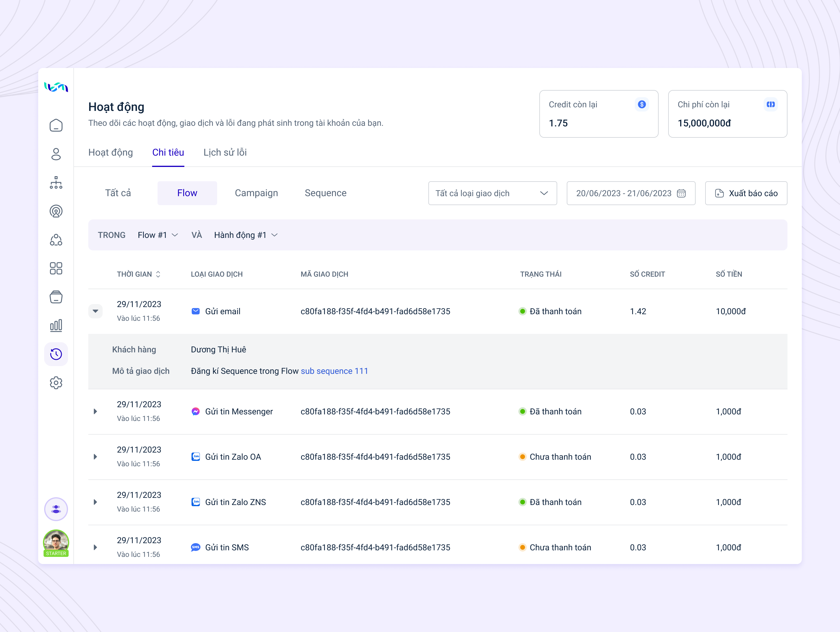Open the analytics bar chart section
Screen dimensions: 840x632
pyautogui.click(x=56, y=325)
